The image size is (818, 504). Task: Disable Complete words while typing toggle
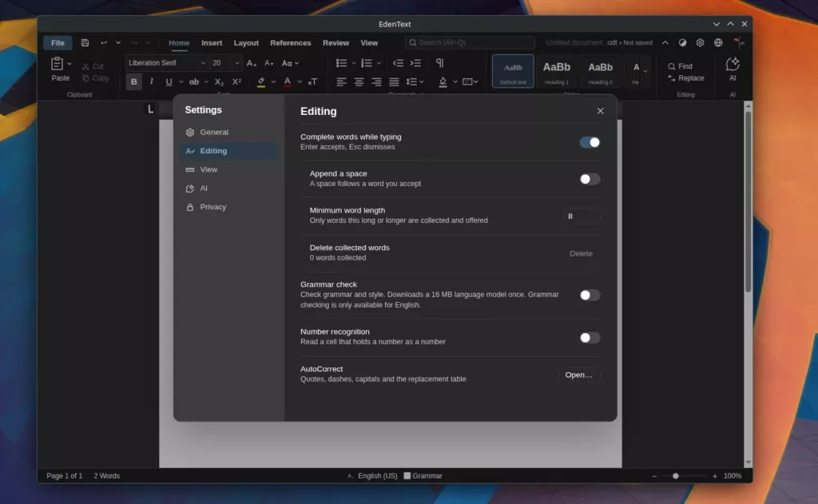(590, 142)
